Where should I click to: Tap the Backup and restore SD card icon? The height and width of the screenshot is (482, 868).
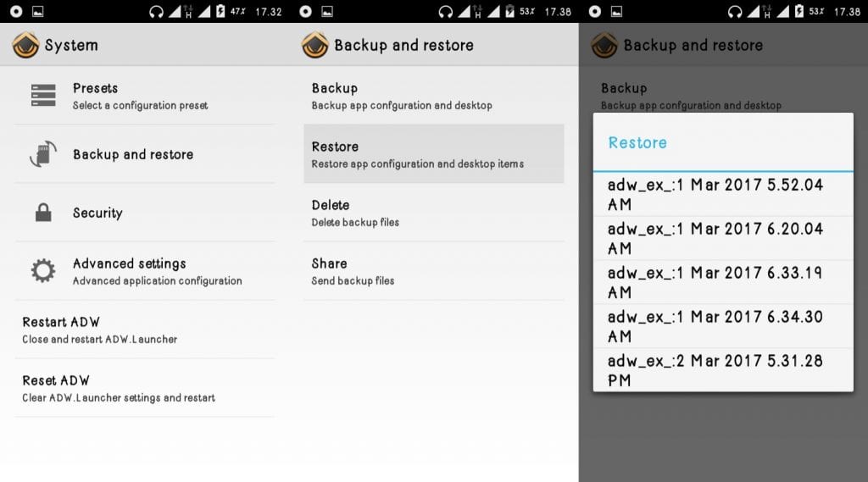[x=42, y=154]
